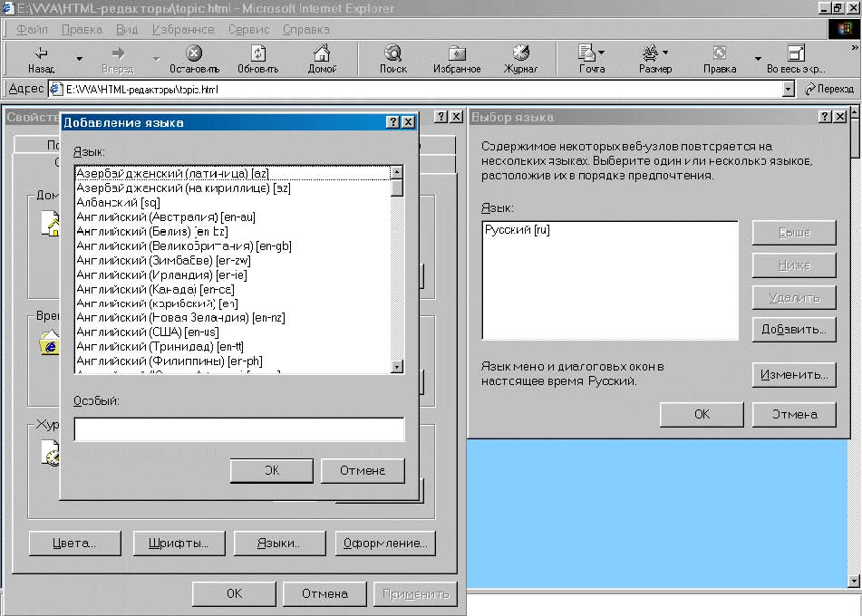
Task: Click OK in the Свойства window
Action: point(234,593)
